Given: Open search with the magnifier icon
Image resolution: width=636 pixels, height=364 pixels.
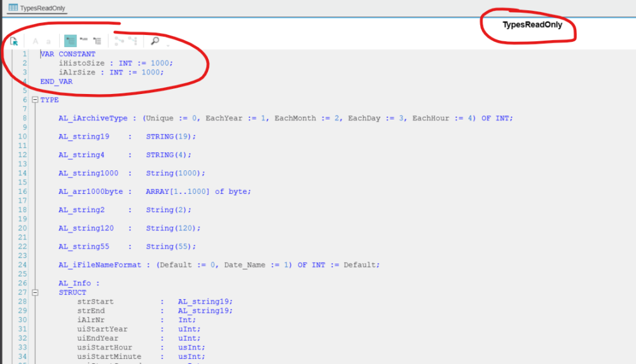Looking at the screenshot, I should point(155,41).
